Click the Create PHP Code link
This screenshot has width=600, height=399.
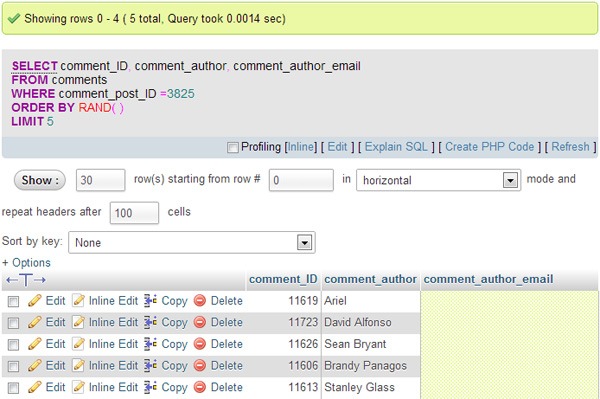tap(489, 147)
